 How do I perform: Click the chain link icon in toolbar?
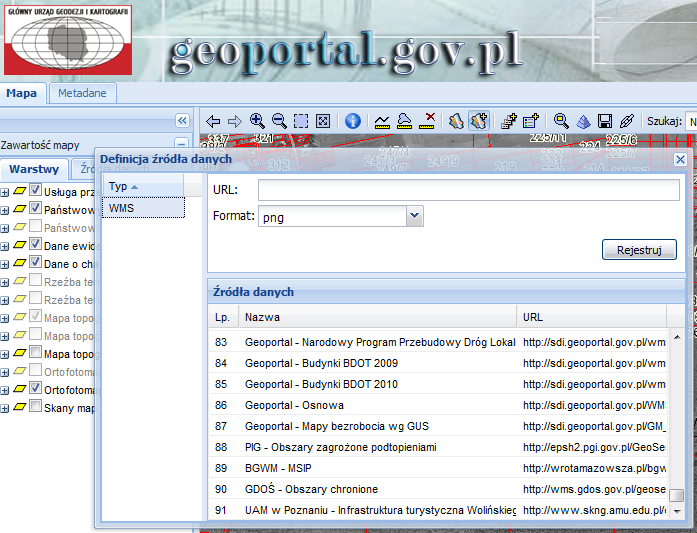click(627, 121)
